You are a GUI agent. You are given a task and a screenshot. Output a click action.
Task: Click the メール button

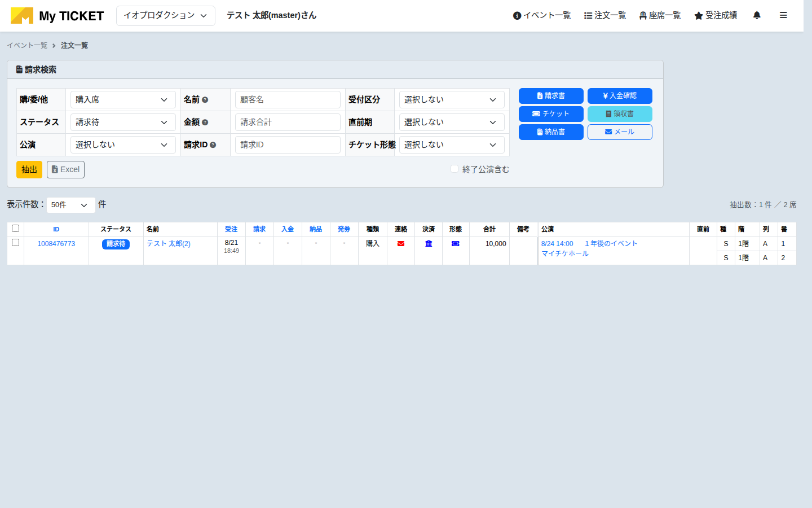coord(620,132)
